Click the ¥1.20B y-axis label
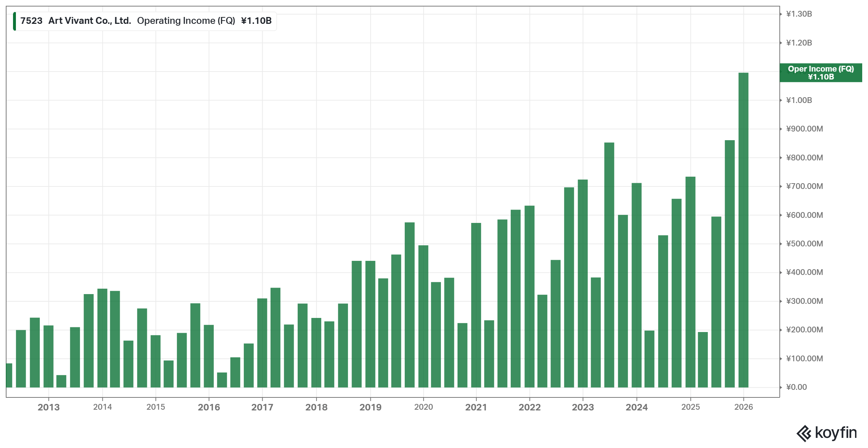The width and height of the screenshot is (868, 448). point(799,43)
